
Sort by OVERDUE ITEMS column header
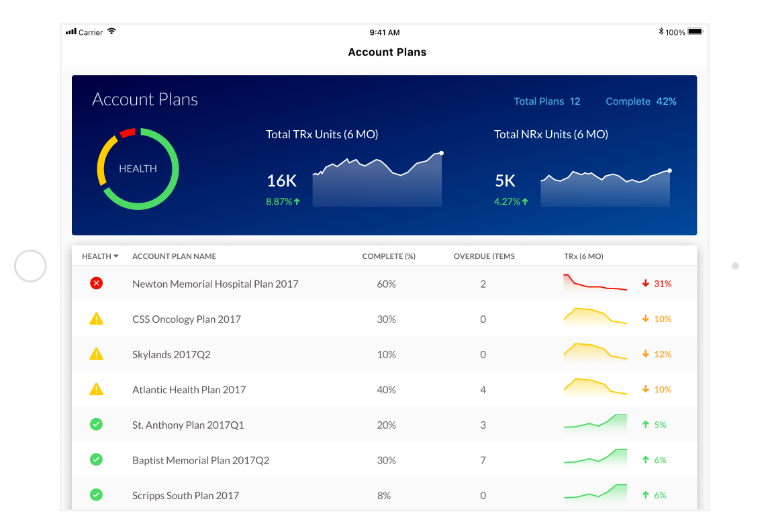(484, 256)
